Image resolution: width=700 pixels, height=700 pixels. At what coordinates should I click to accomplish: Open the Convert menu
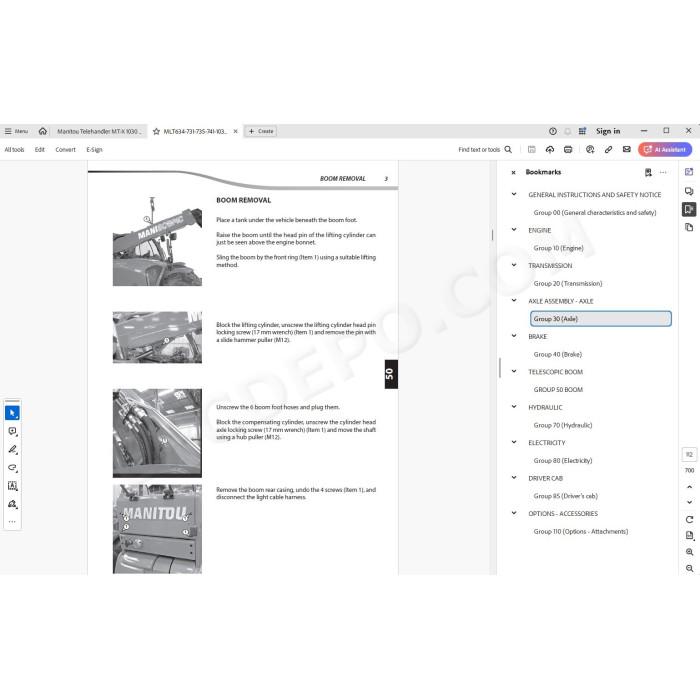[65, 150]
